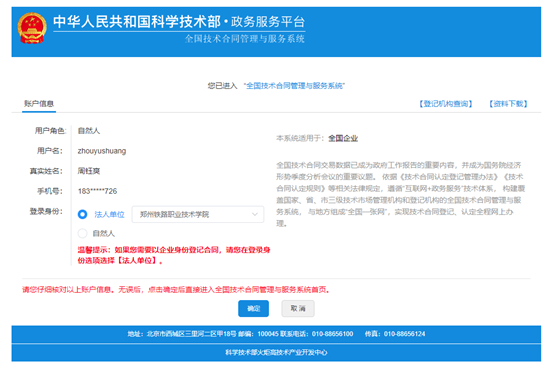Select the 自然人 radio button
This screenshot has width=558, height=372.
82,234
